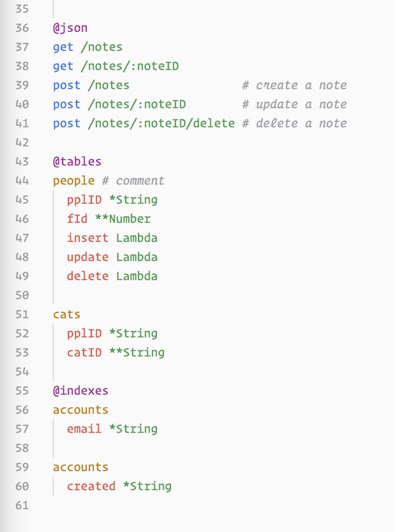Click the 'insert' key on line 47
The width and height of the screenshot is (395, 532).
pos(88,238)
